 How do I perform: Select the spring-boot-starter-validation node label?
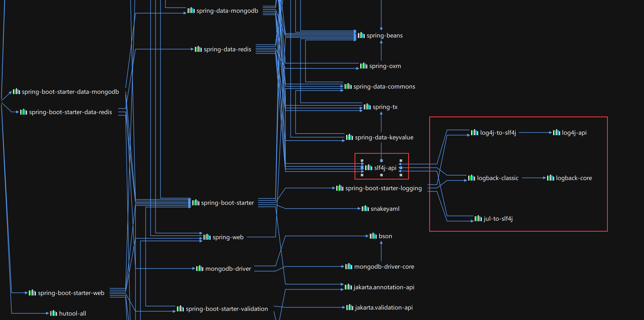click(227, 309)
